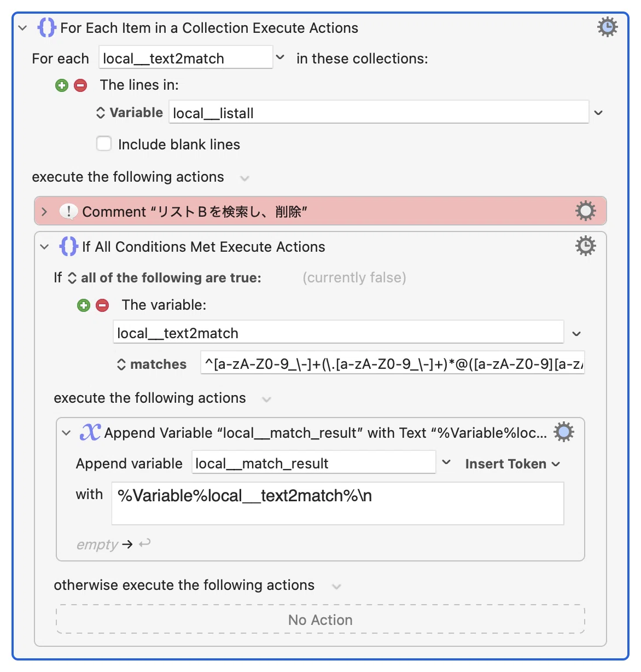641x672 pixels.
Task: Open gear menu for For Each action
Action: (607, 27)
